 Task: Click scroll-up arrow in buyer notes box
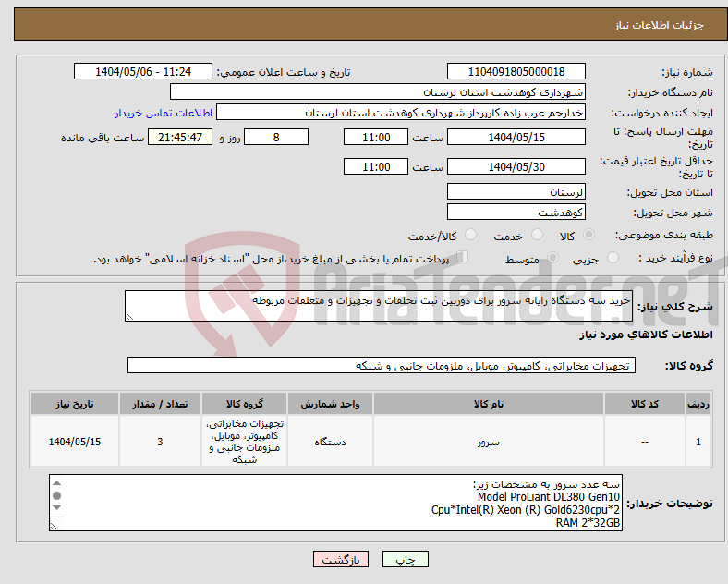[x=56, y=483]
